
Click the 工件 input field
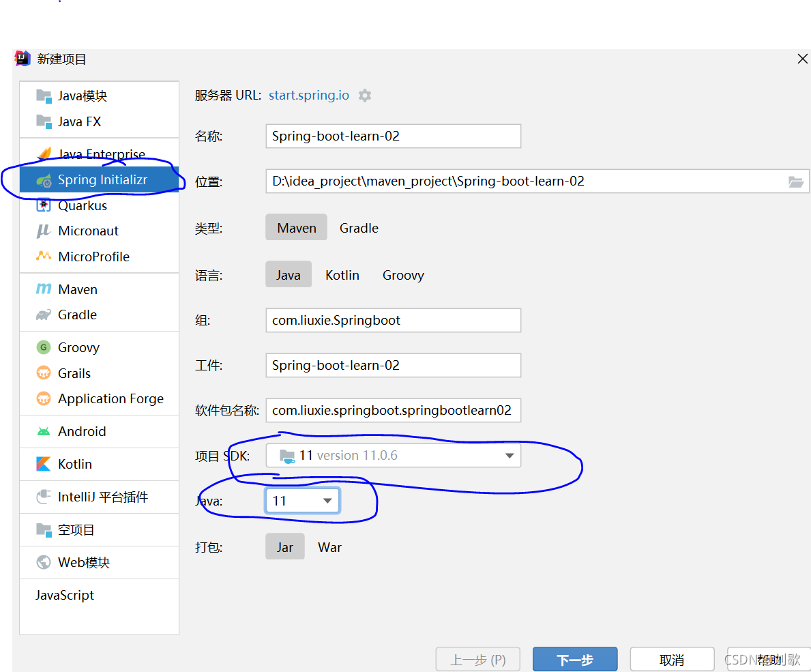click(x=393, y=365)
